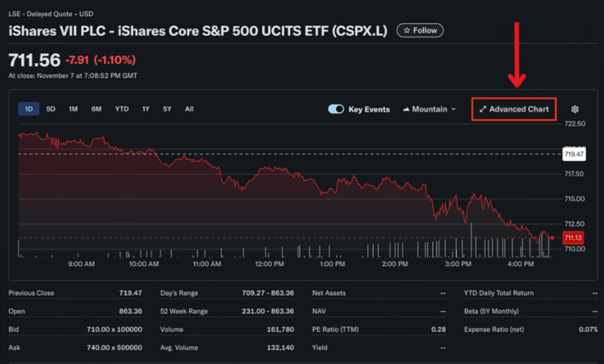This screenshot has height=364, width=604.
Task: Click the Bid label
Action: 14,330
